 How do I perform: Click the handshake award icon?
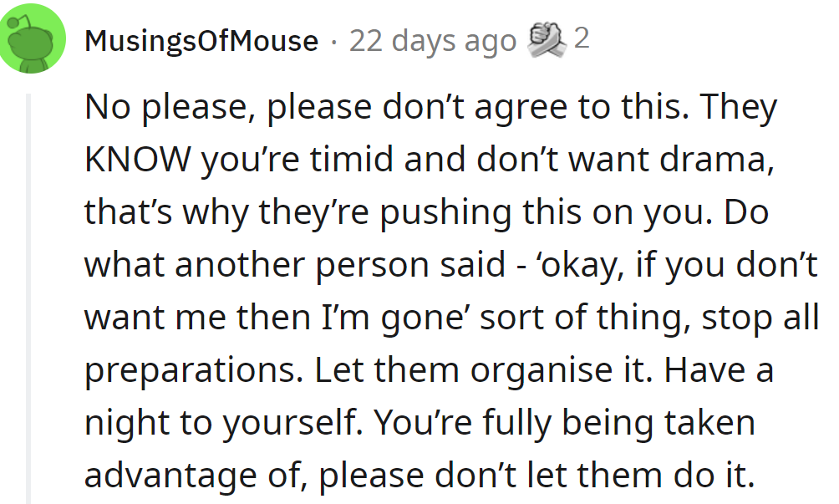click(x=548, y=38)
